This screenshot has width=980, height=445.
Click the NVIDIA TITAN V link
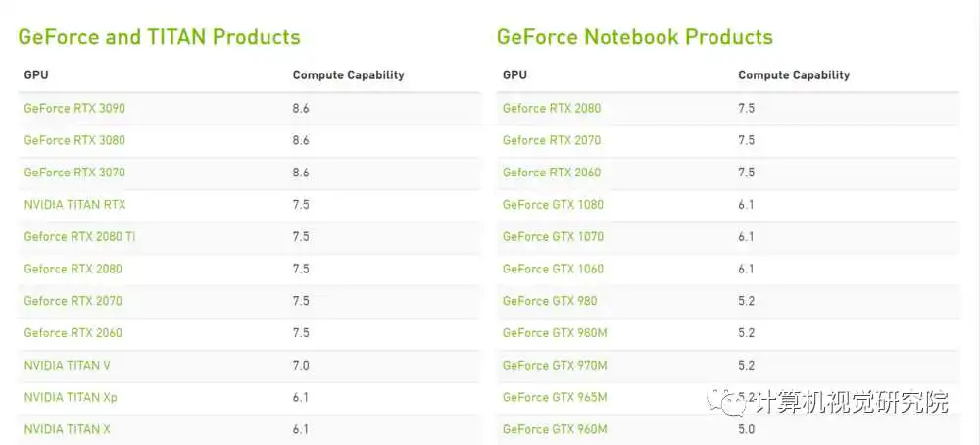pyautogui.click(x=67, y=366)
